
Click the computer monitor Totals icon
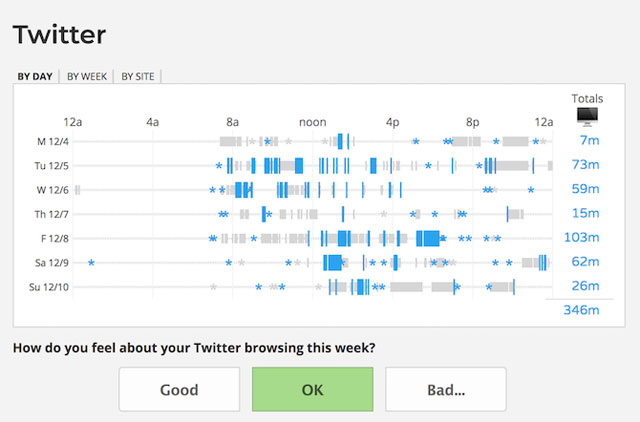tap(587, 118)
